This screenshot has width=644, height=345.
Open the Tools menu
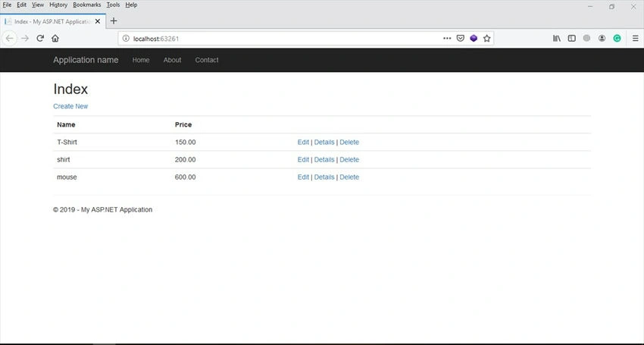pos(113,5)
